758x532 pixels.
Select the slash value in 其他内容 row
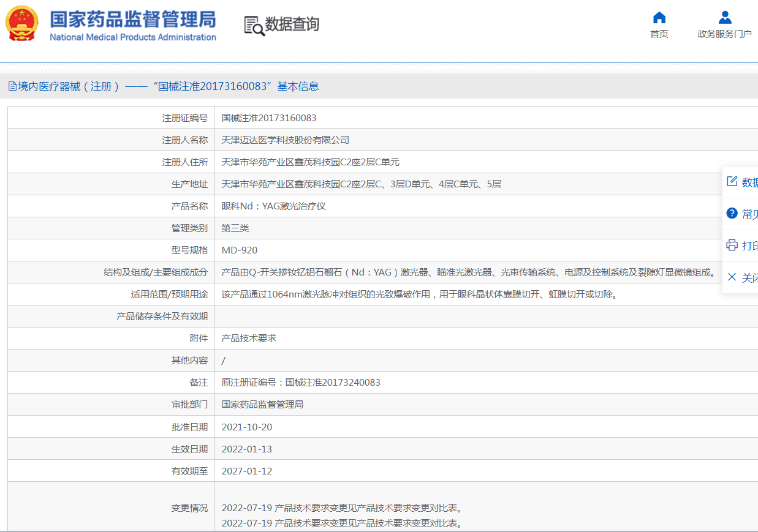[x=223, y=361]
